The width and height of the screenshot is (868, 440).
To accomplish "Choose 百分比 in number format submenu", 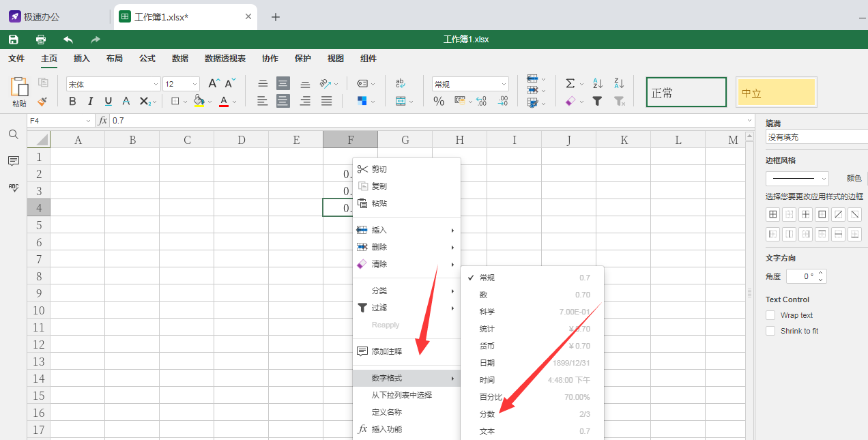I will tap(532, 397).
